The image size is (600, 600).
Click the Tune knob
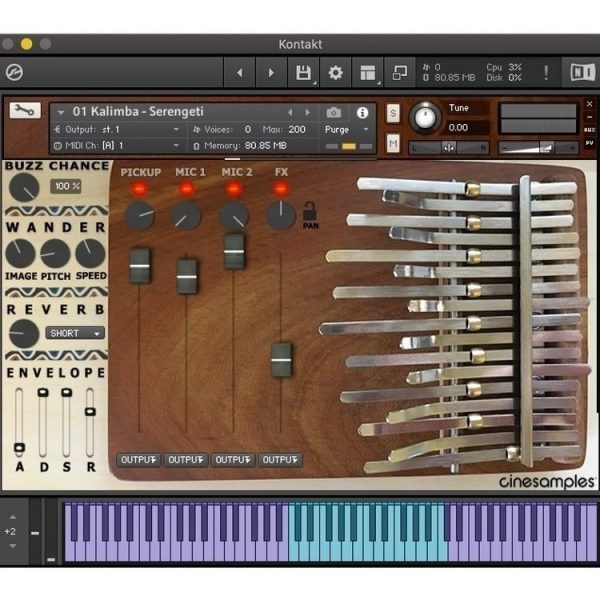pos(425,118)
